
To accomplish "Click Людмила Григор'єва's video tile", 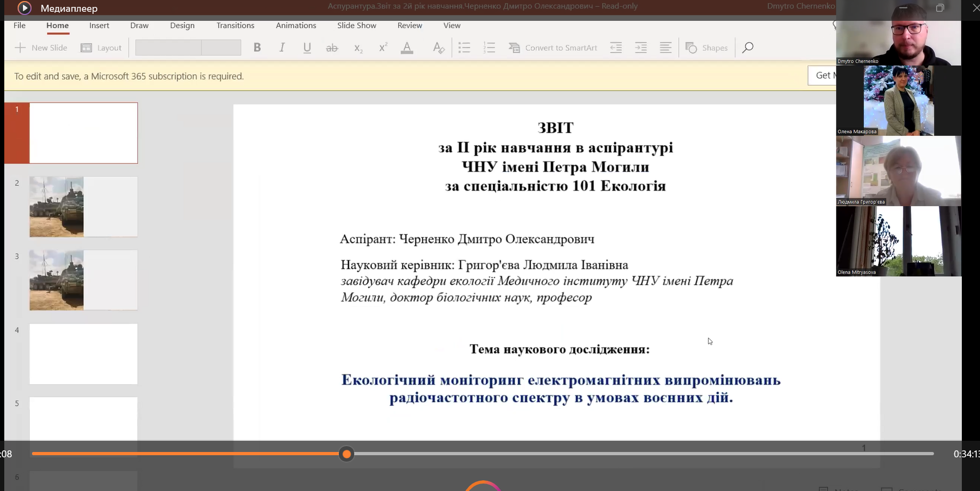I will 898,171.
